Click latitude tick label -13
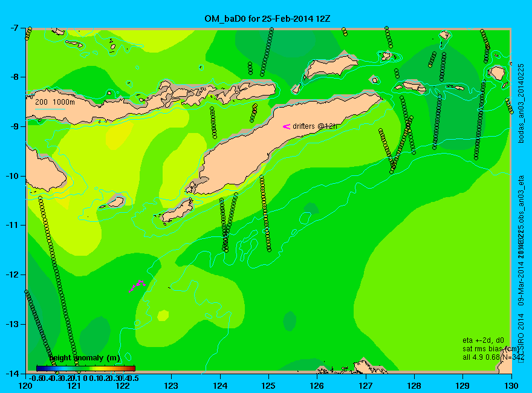Viewport: 532px width, 393px height. [13, 324]
